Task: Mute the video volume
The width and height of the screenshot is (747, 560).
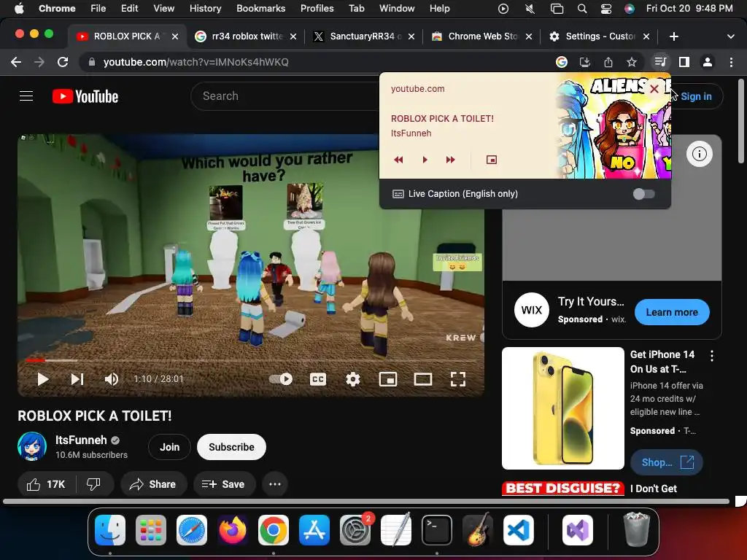Action: (112, 379)
